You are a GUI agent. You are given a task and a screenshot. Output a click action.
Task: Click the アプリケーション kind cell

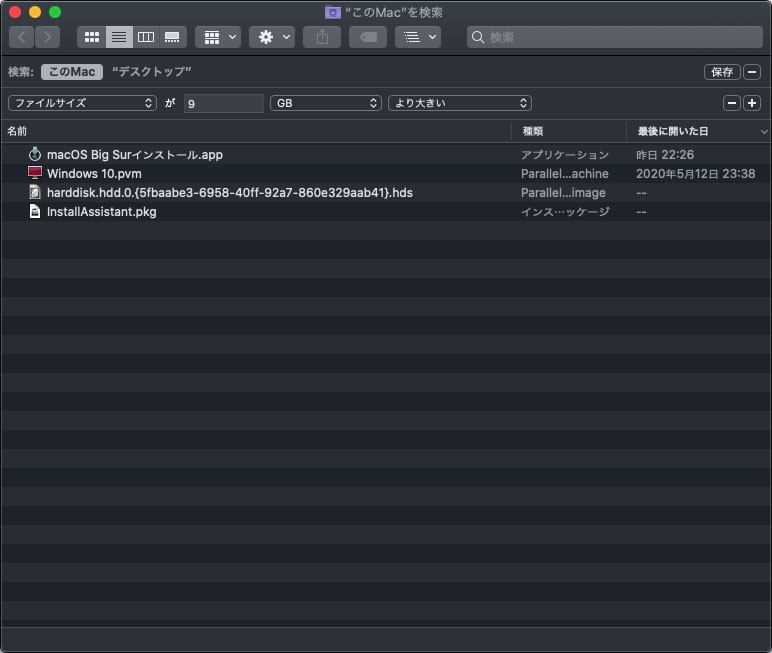[x=565, y=155]
